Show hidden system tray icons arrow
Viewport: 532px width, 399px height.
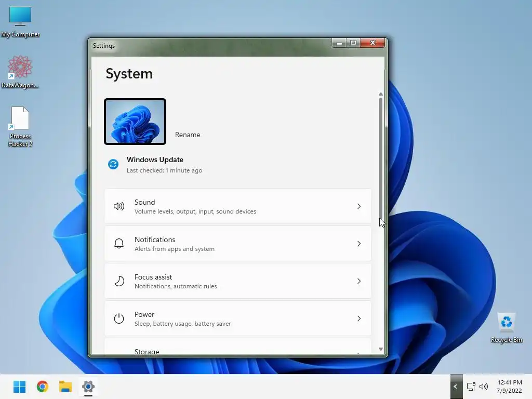tap(456, 387)
